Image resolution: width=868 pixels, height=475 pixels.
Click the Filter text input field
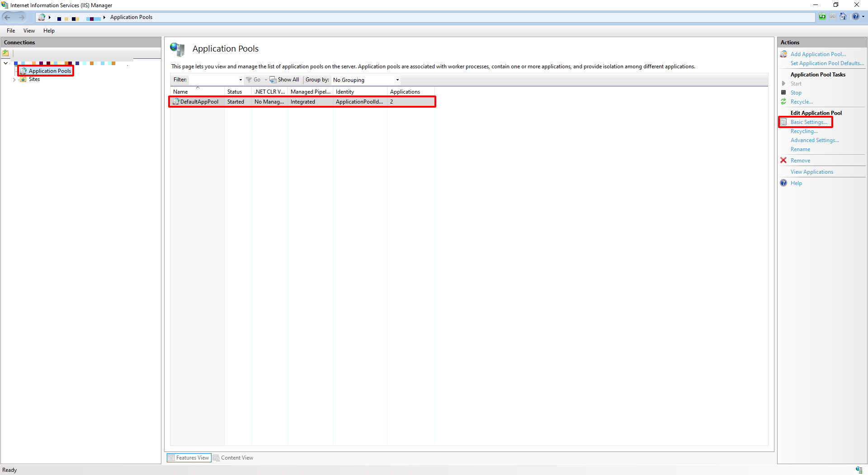(212, 80)
